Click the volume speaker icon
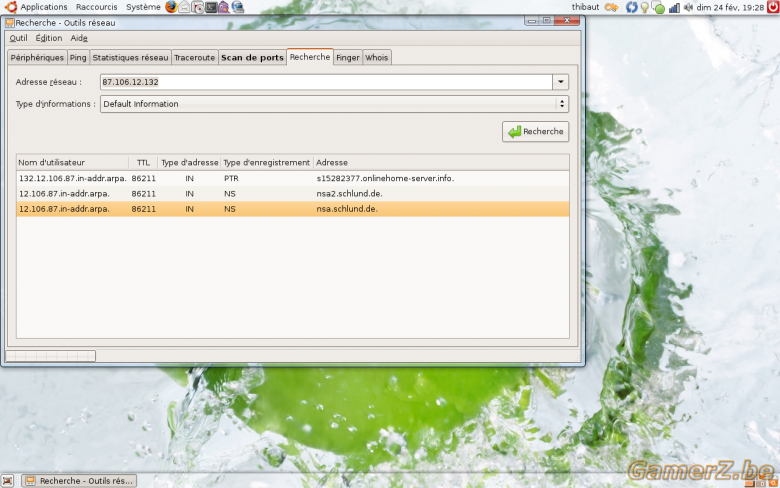Viewport: 780px width, 488px height. pyautogui.click(x=688, y=7)
